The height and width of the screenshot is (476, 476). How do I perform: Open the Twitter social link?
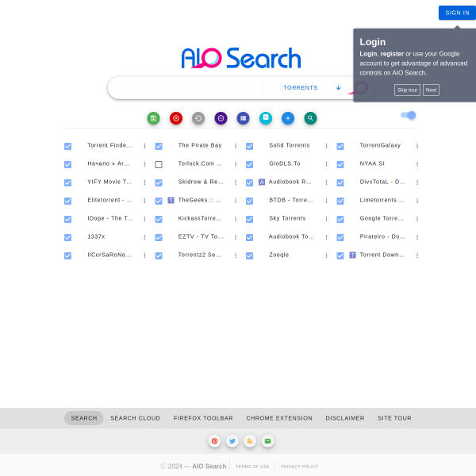[x=232, y=441]
